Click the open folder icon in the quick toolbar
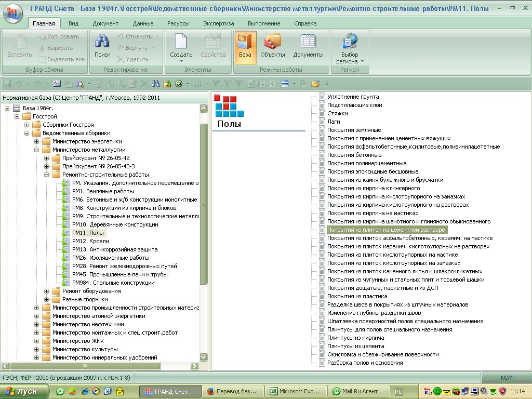This screenshot has width=532, height=399. 315,84
